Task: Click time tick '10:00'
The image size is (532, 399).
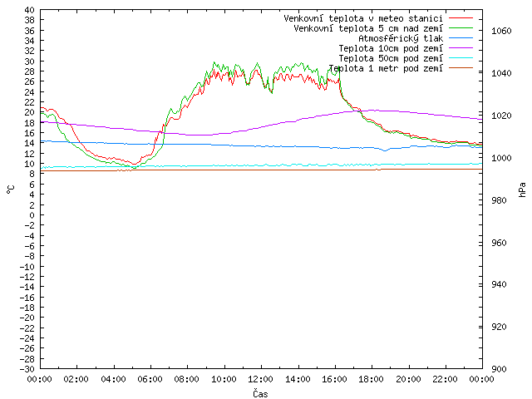Action: (x=224, y=379)
